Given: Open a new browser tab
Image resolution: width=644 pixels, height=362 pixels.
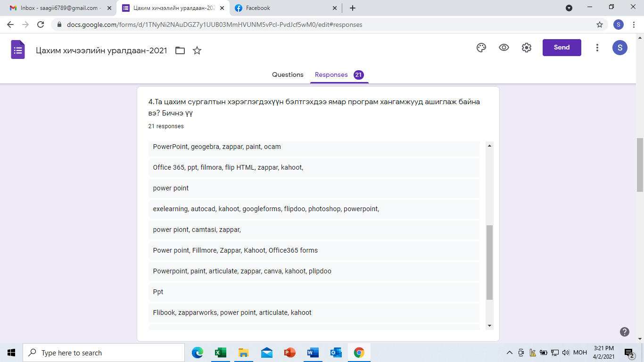Looking at the screenshot, I should tap(353, 8).
